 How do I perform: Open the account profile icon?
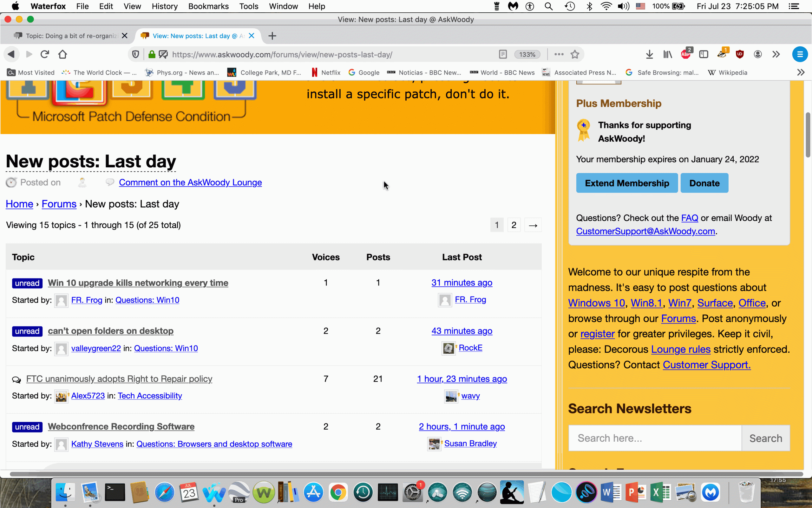pos(758,54)
